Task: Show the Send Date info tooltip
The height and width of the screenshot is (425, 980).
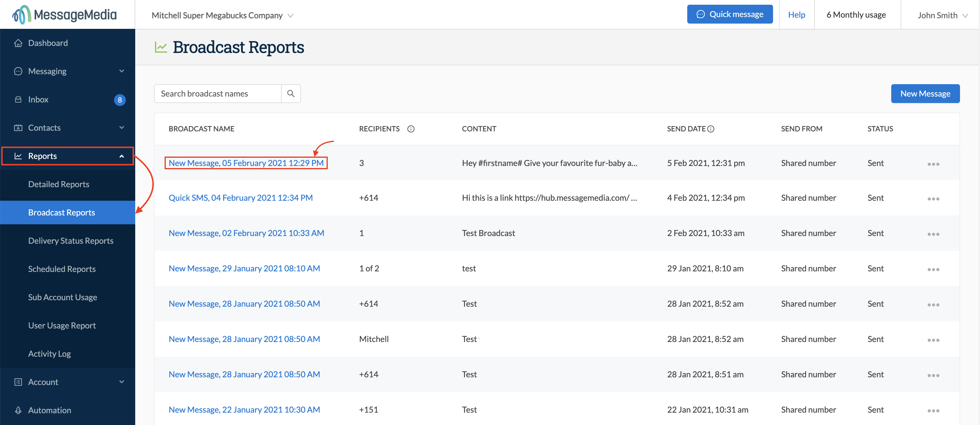Action: tap(711, 129)
